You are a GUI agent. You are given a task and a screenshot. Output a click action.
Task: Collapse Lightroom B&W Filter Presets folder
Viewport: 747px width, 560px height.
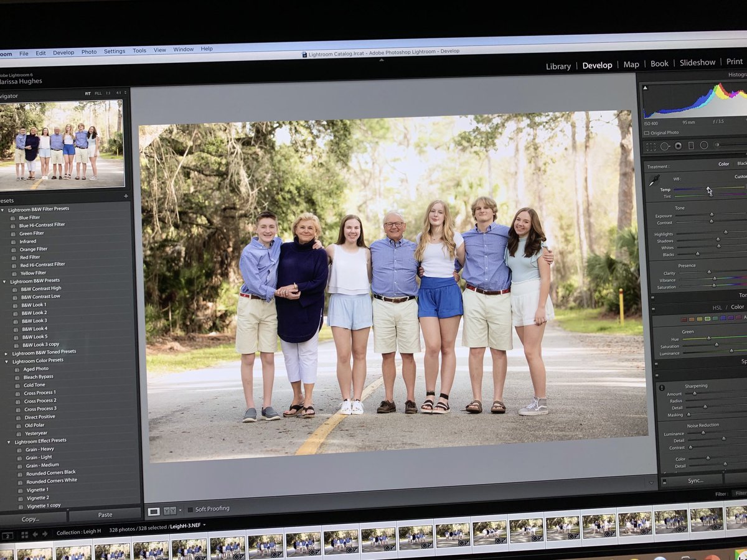pyautogui.click(x=2, y=210)
